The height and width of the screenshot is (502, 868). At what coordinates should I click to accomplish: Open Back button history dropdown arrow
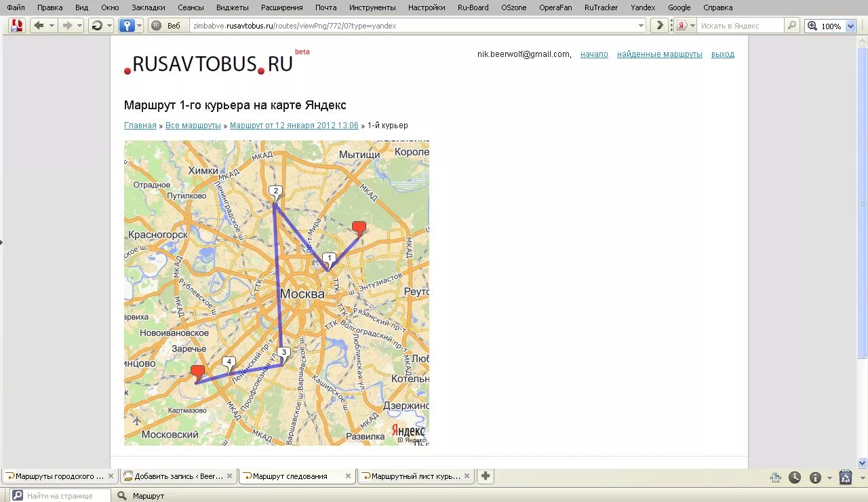point(52,26)
